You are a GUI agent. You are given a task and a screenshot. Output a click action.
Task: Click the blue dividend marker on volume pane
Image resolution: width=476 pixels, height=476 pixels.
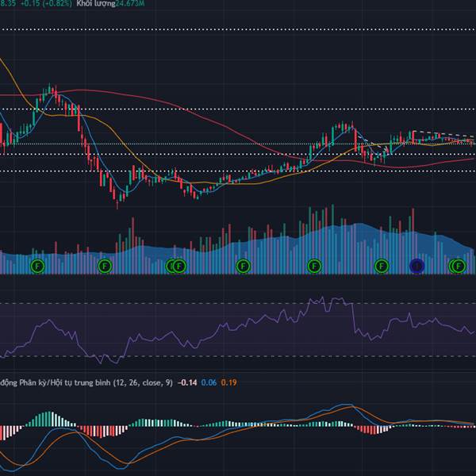[416, 266]
